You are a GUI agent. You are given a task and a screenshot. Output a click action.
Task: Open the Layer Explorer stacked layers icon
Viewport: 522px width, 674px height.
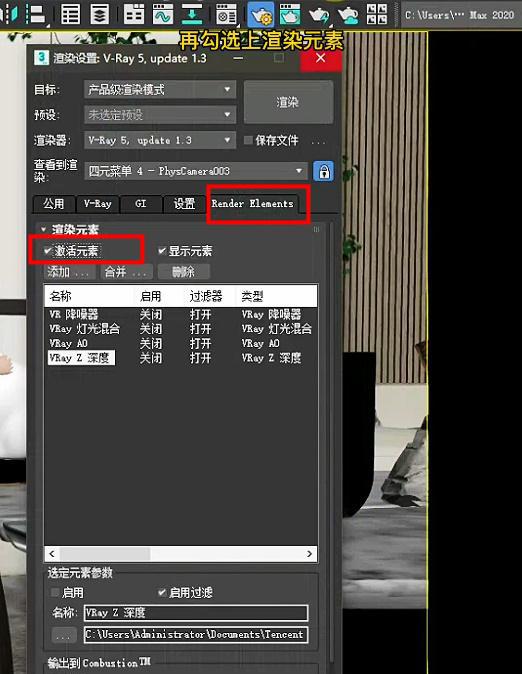pos(99,14)
